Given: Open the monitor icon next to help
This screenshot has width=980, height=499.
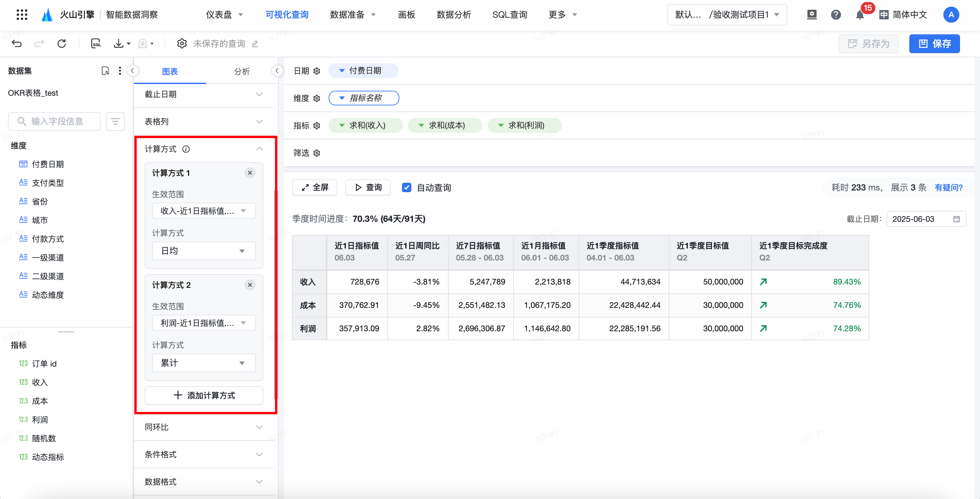Looking at the screenshot, I should click(x=811, y=14).
